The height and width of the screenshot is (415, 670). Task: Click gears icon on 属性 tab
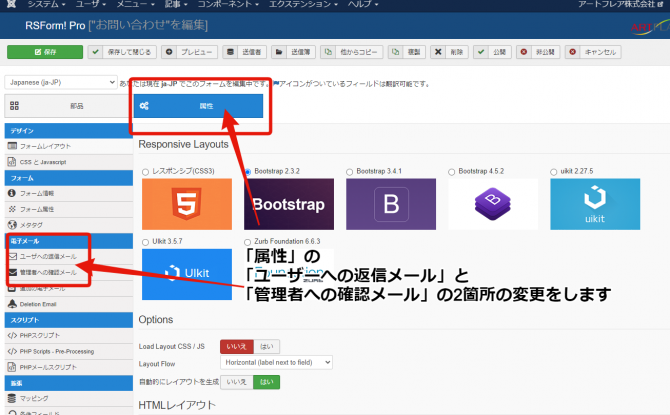tap(144, 106)
